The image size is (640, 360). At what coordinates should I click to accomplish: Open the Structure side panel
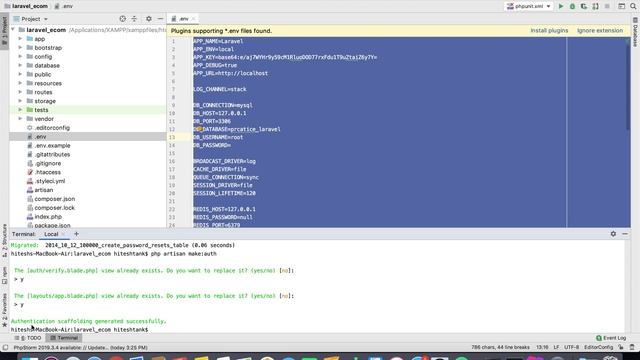coord(4,240)
